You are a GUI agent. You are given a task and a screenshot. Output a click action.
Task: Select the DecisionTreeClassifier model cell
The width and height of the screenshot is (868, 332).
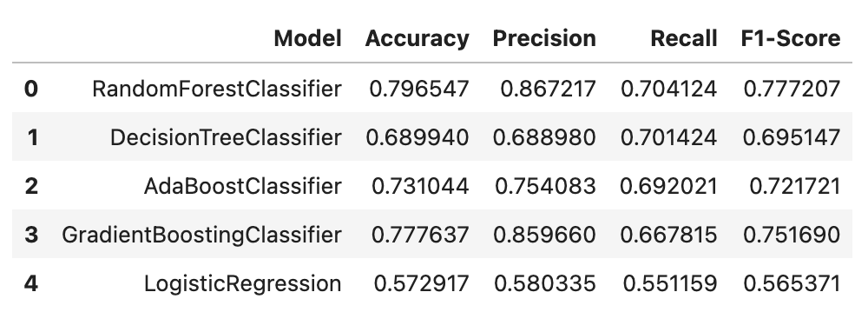(x=226, y=137)
